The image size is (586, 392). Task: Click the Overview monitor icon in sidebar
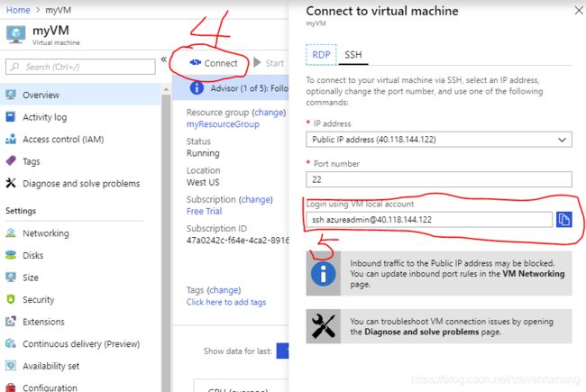click(x=11, y=95)
